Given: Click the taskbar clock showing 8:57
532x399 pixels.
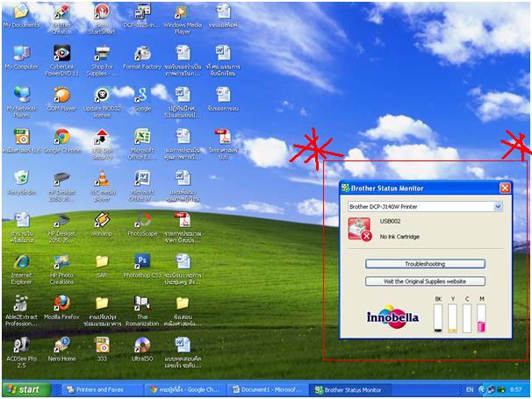Looking at the screenshot, I should (x=515, y=389).
